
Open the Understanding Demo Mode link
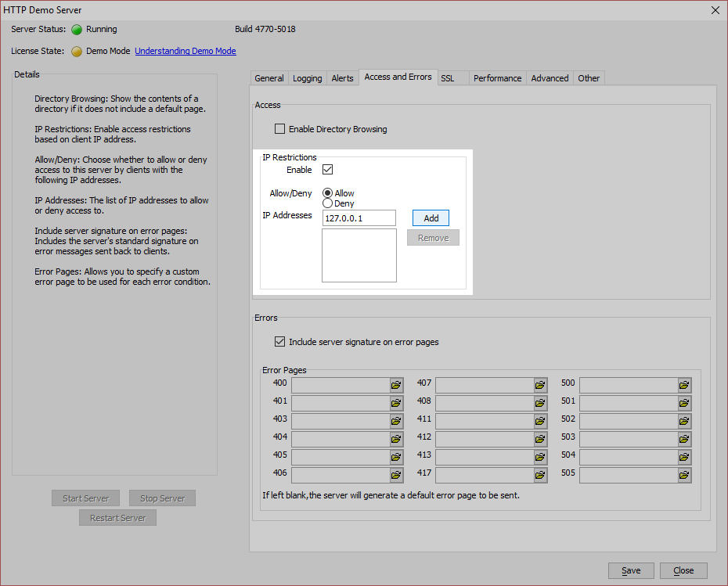(186, 51)
